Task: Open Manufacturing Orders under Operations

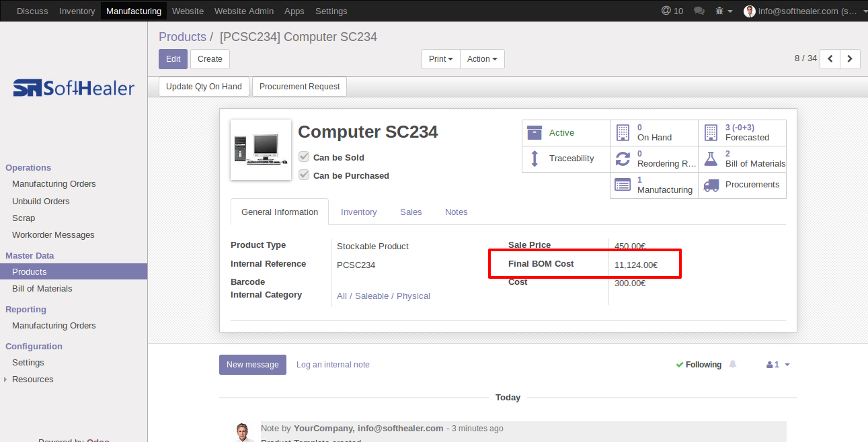Action: 54,184
